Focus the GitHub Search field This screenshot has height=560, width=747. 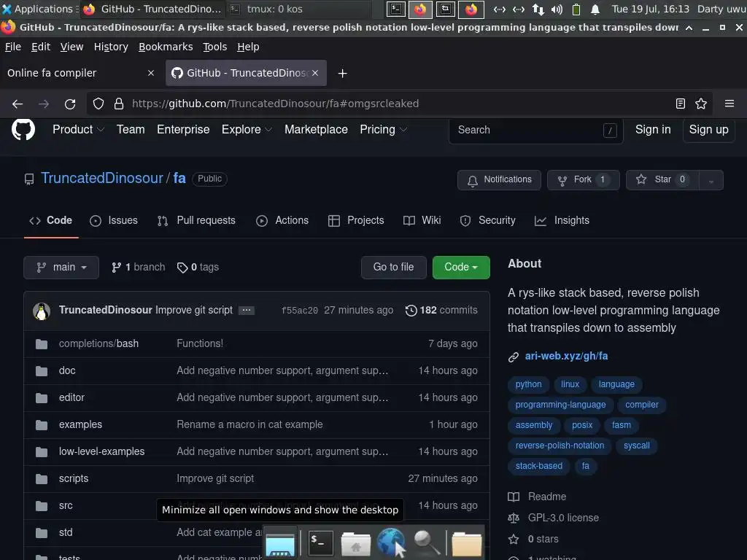coord(535,130)
